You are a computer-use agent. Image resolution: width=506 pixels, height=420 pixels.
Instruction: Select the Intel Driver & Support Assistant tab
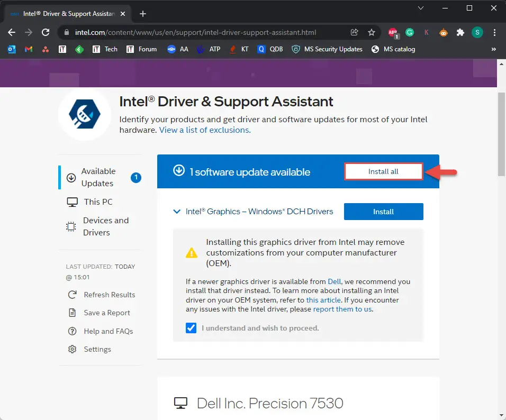(x=68, y=14)
